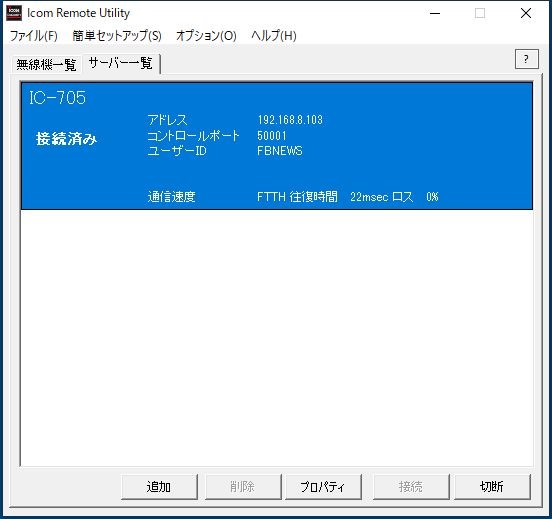Viewport: 552px width, 519px height.
Task: Switch to the 無線機一覧 tab
Action: (x=46, y=64)
